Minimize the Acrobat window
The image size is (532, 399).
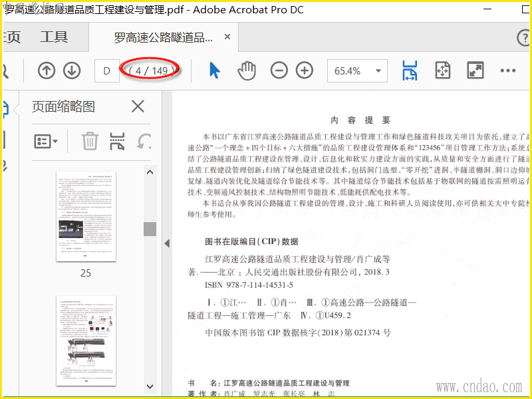click(x=487, y=9)
